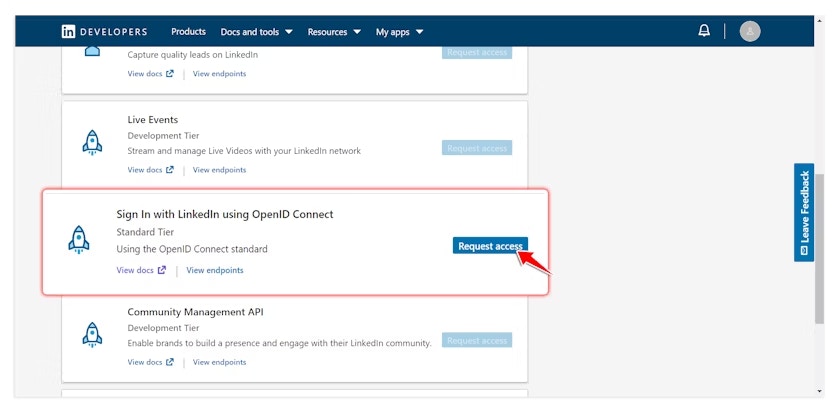Image resolution: width=840 pixels, height=412 pixels.
Task: Open View docs for Community Management API
Action: click(145, 362)
